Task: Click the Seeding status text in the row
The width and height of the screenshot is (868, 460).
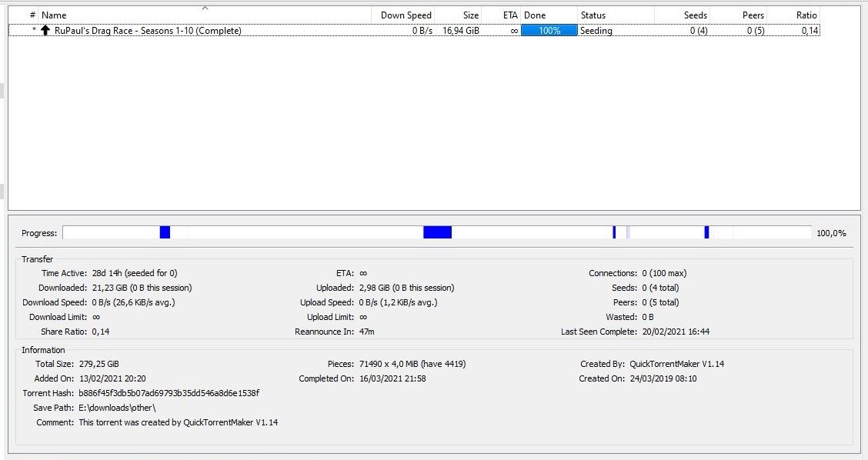Action: click(596, 31)
